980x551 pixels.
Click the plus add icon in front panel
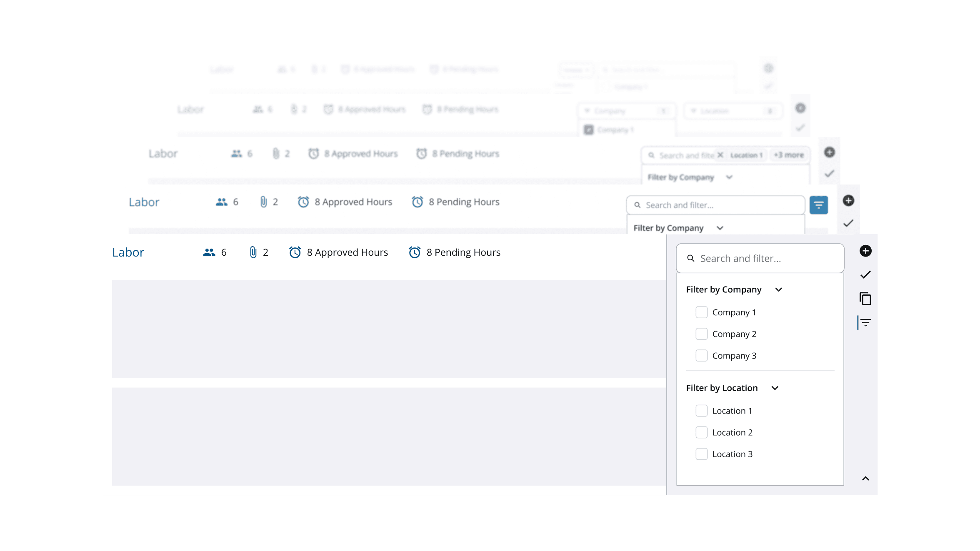[865, 251]
